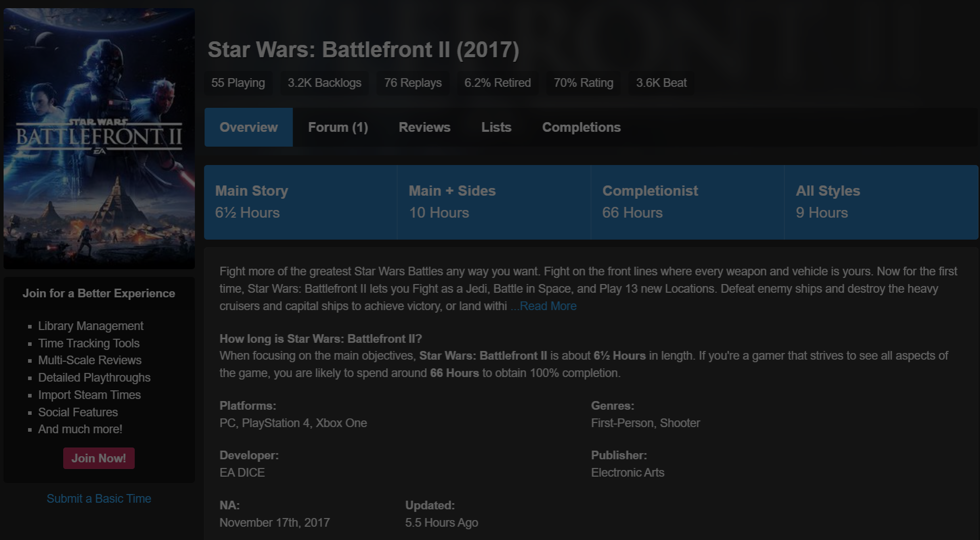Click the Join for a Better Experience heading
Image resolution: width=980 pixels, height=540 pixels.
[x=99, y=293]
